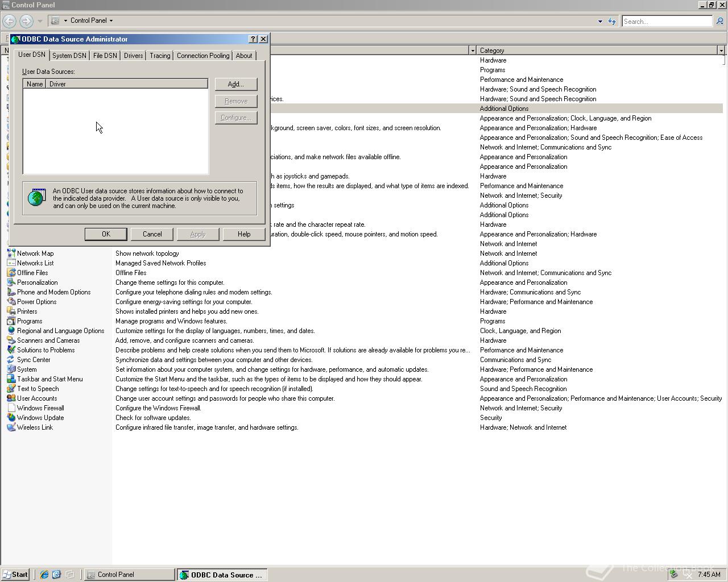
Task: Focus the Control Panel search box
Action: click(667, 22)
